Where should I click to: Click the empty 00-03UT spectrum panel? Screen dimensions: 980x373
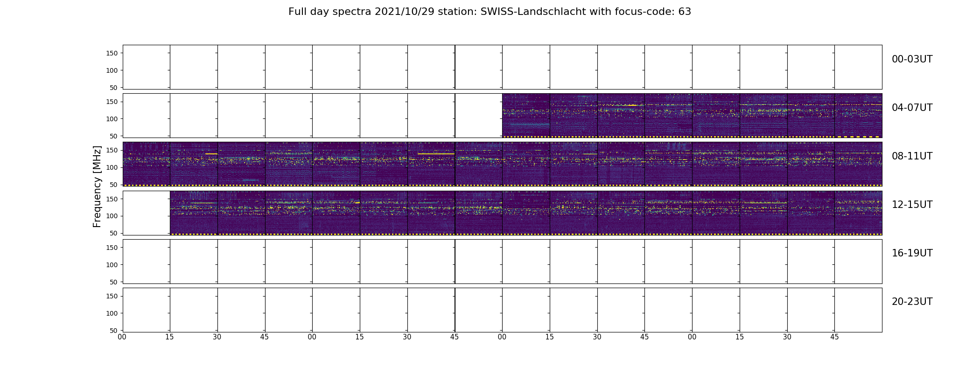(x=502, y=67)
